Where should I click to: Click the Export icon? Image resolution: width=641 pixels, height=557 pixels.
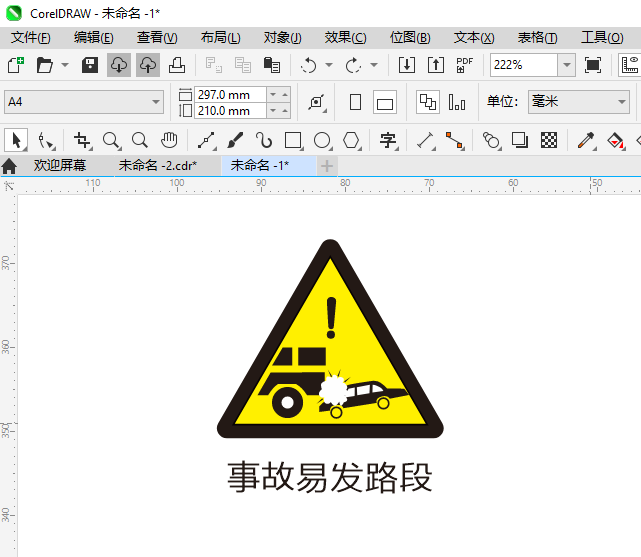tap(436, 65)
